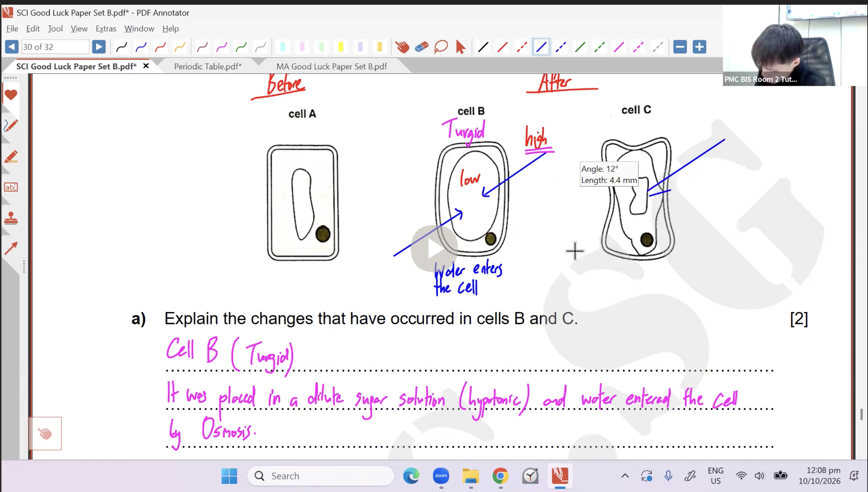
Task: Select the magenta solid line tool
Action: (619, 47)
